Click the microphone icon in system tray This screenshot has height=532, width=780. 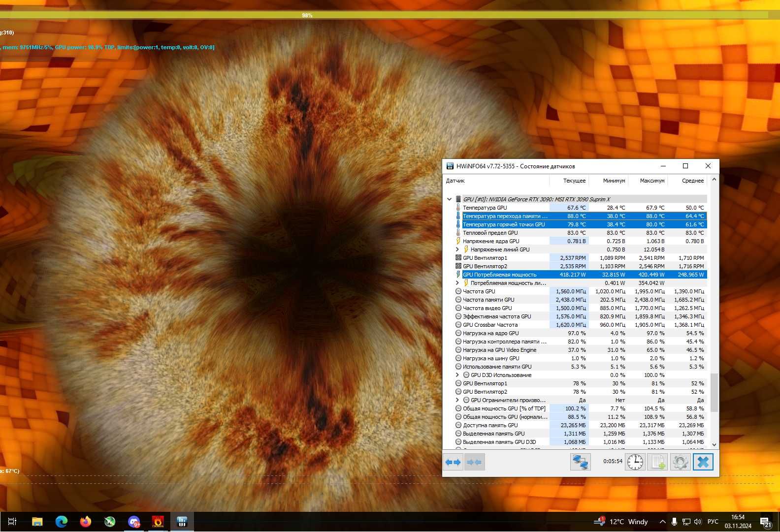click(674, 522)
